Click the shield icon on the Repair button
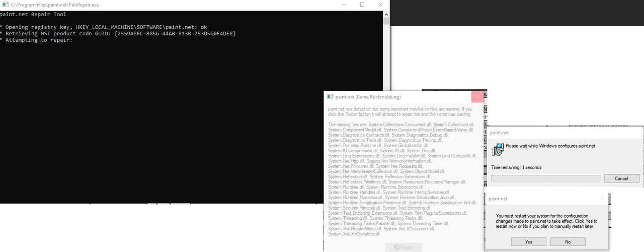 click(x=396, y=247)
